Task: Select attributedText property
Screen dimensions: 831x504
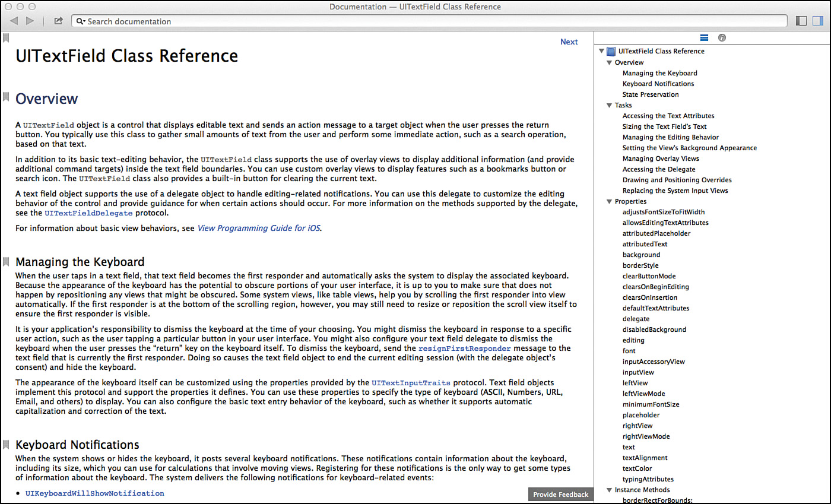Action: tap(645, 244)
